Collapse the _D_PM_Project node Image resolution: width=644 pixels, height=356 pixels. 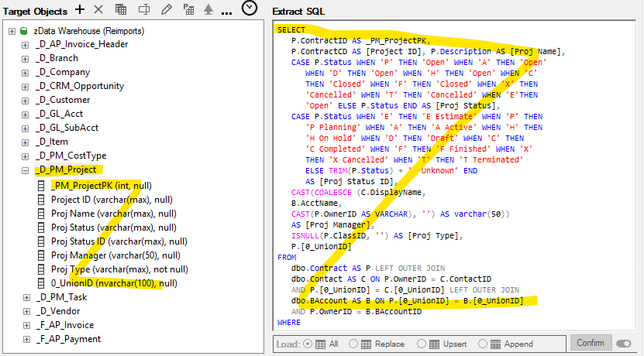[x=25, y=169]
